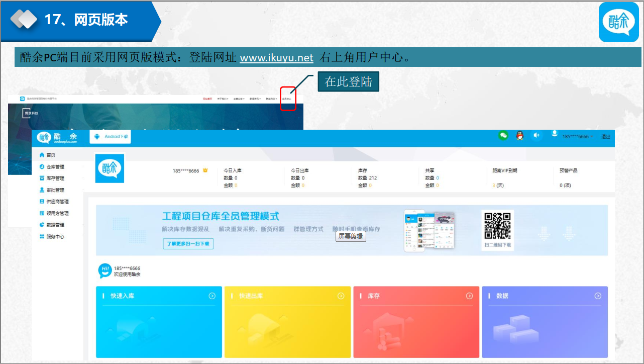
Task: Open the WeChat icon in the header
Action: click(x=503, y=135)
